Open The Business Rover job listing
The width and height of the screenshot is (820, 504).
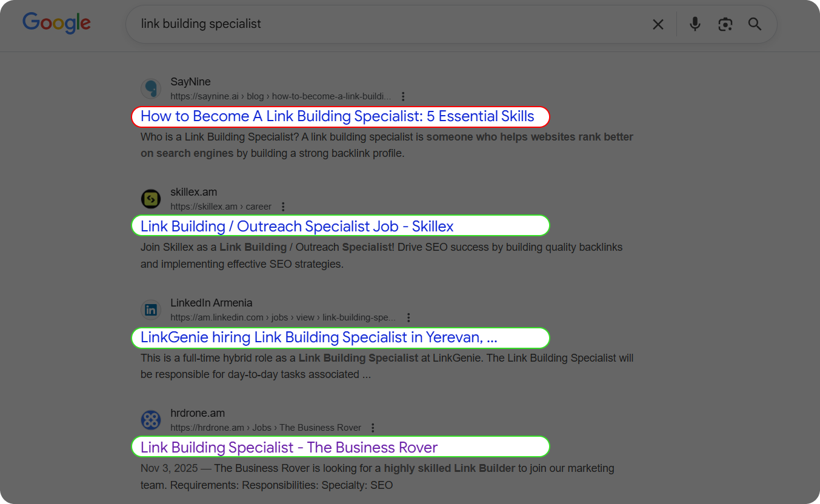[288, 447]
